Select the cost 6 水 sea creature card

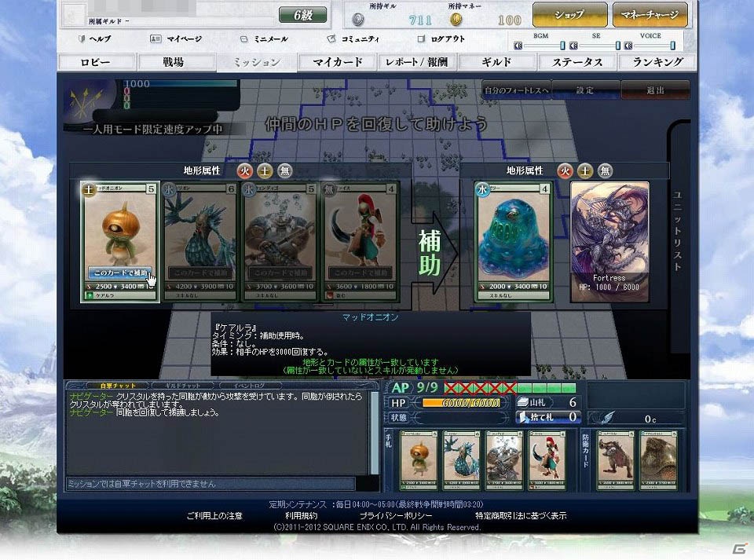point(200,242)
